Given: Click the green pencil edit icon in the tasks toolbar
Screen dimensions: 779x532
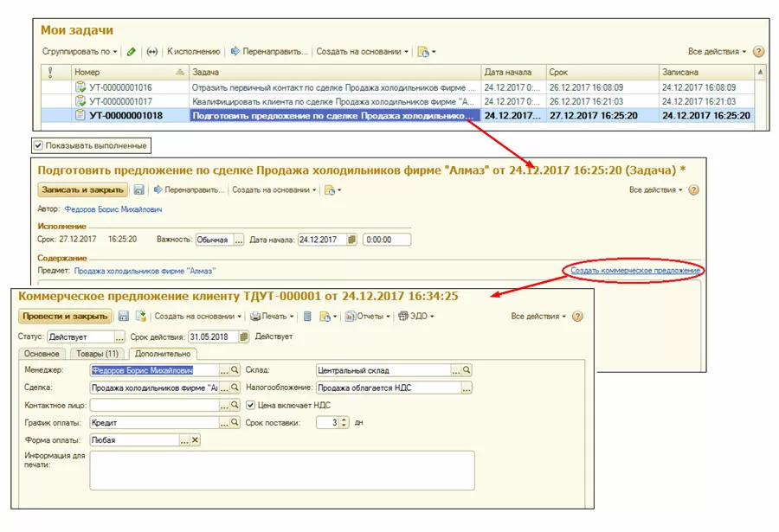Looking at the screenshot, I should 132,52.
